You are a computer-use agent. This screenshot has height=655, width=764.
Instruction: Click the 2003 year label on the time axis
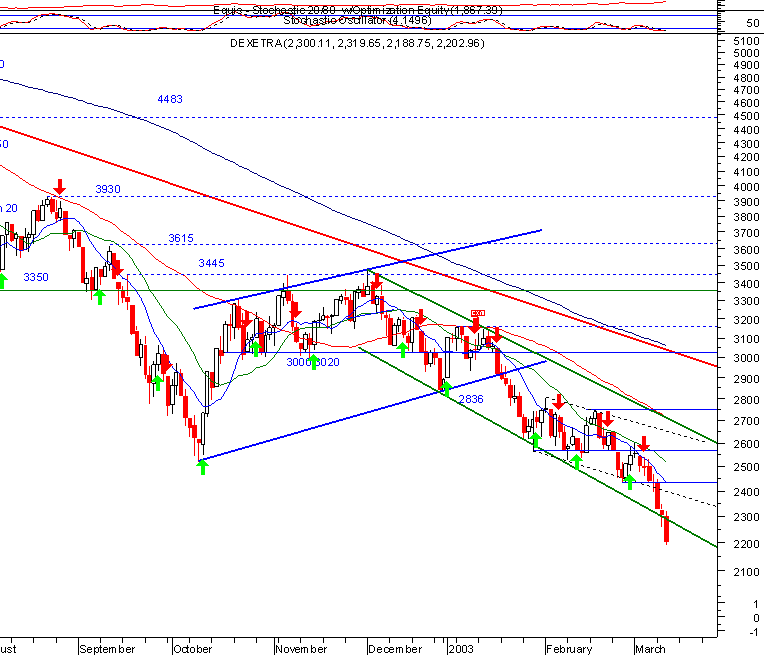461,649
